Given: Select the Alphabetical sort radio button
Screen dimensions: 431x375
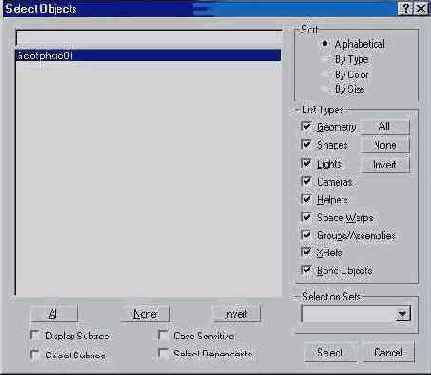Looking at the screenshot, I should coord(325,44).
